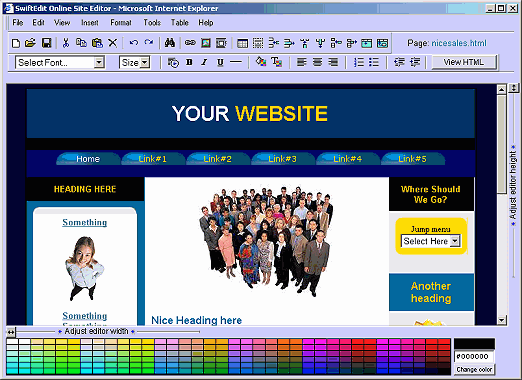Click the Delete X icon
Viewport: 522px width, 380px height.
tap(113, 43)
